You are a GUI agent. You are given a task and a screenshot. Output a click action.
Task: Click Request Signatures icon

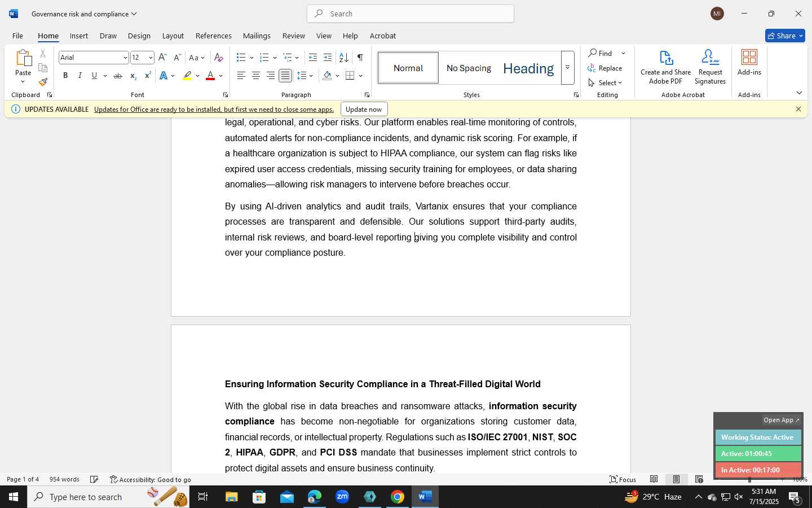(x=710, y=58)
